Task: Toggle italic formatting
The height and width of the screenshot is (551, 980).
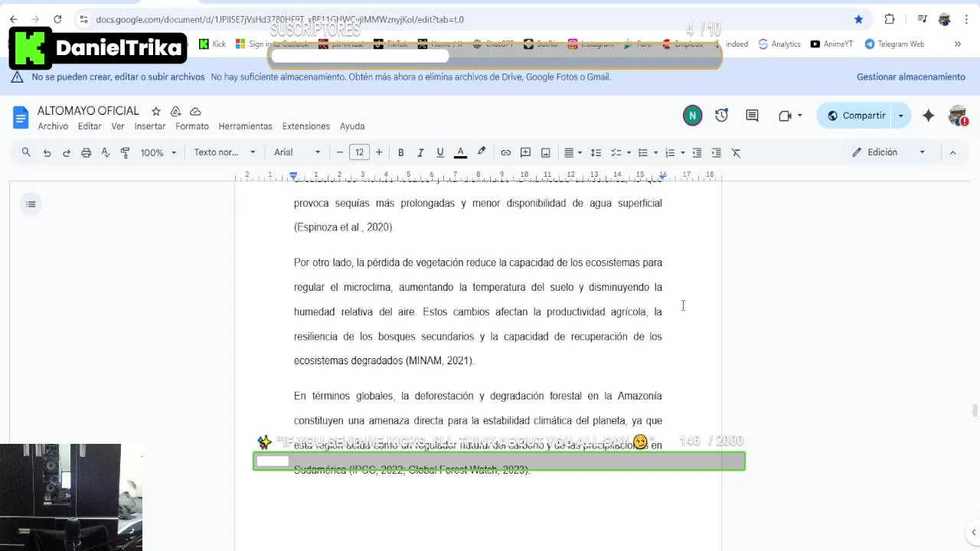Action: point(420,152)
